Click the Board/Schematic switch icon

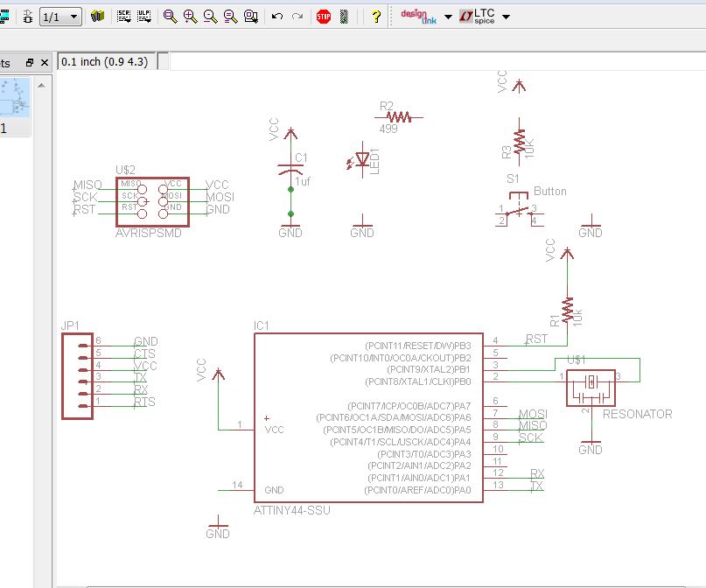point(27,17)
